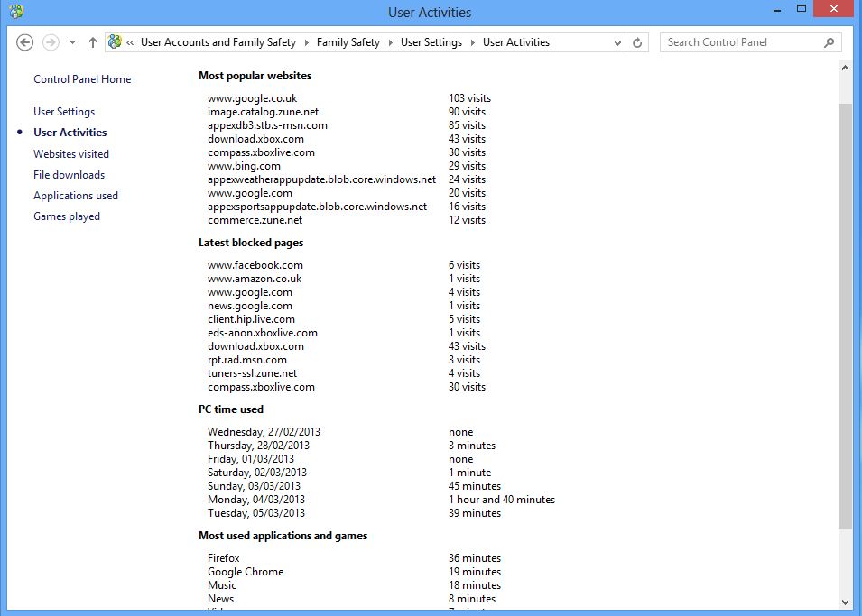Click 'Latest blocked pages' heading
Screen dimensions: 862x616
point(251,243)
